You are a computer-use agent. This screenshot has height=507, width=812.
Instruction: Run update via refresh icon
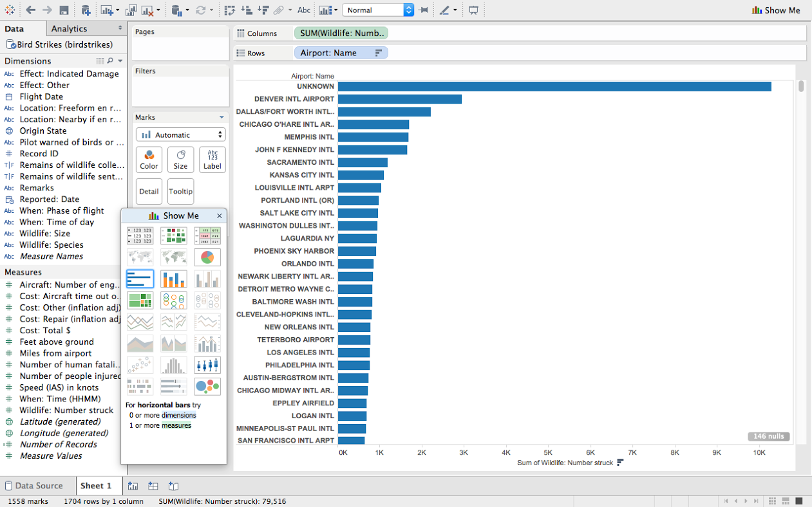[x=200, y=10]
